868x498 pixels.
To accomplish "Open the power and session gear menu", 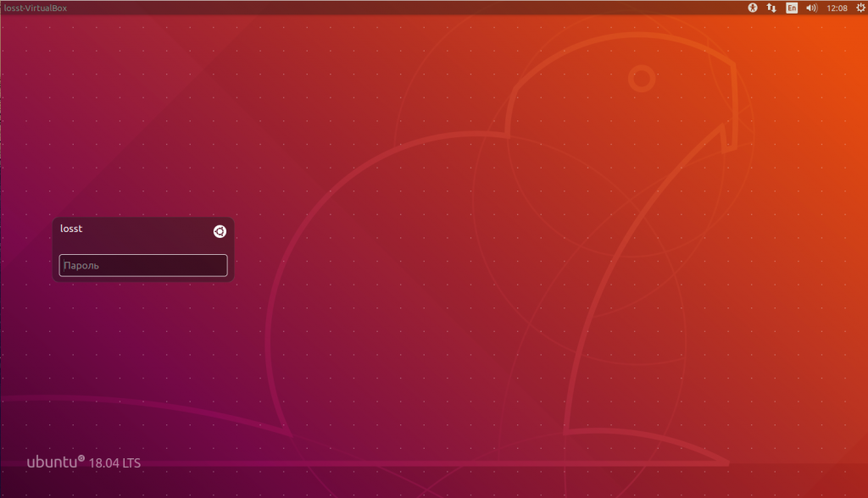I will coord(861,8).
